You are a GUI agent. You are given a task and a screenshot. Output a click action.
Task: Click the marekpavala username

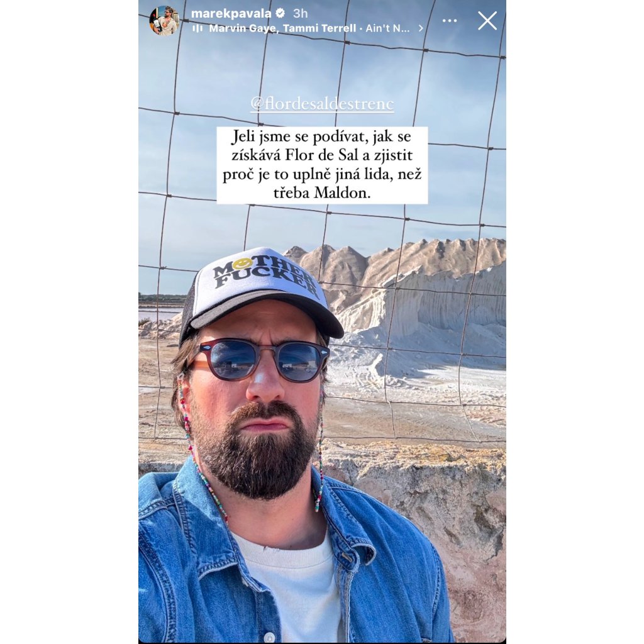click(x=231, y=14)
